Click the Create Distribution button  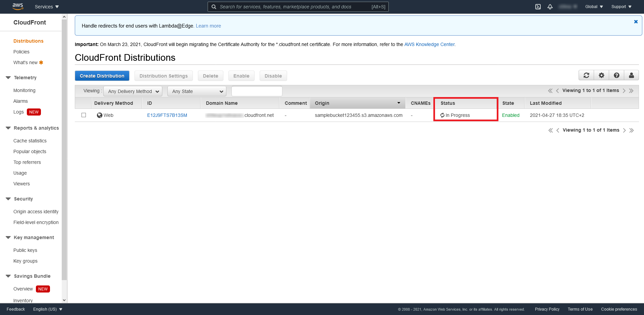coord(102,76)
